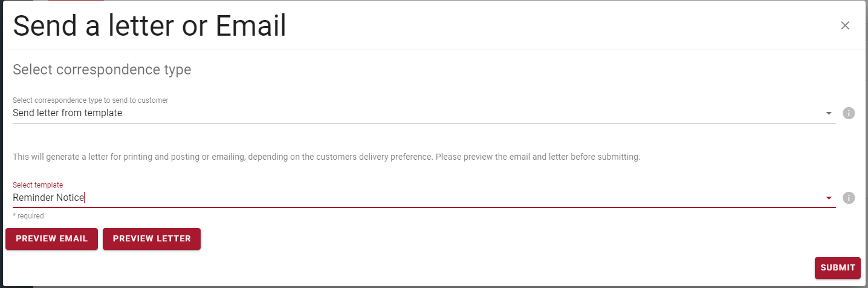Click 'Select correspondence type to send to customer' label
This screenshot has width=868, height=288.
(90, 100)
